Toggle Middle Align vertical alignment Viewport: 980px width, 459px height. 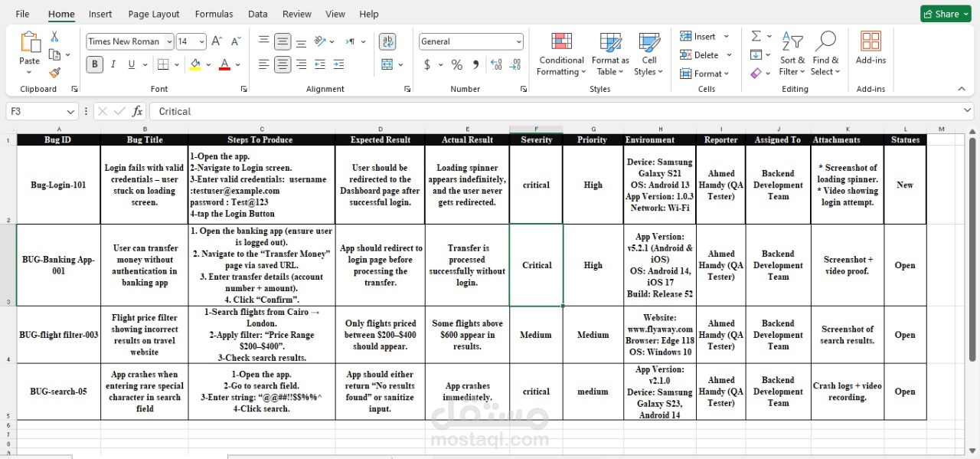(x=283, y=41)
